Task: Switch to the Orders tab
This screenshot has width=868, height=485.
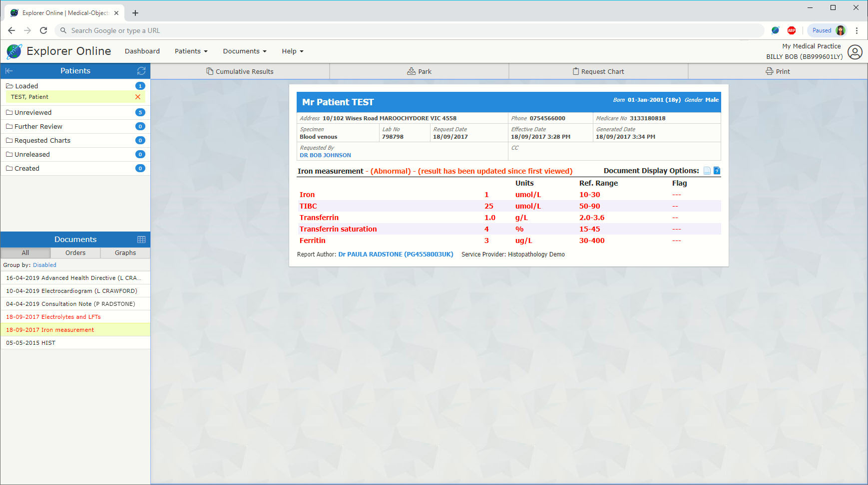Action: [75, 253]
